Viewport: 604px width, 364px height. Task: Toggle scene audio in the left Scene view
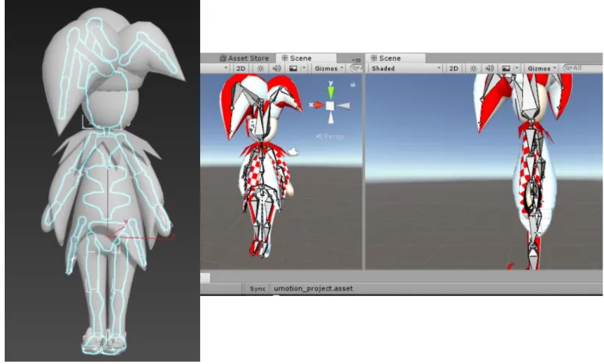[x=277, y=69]
